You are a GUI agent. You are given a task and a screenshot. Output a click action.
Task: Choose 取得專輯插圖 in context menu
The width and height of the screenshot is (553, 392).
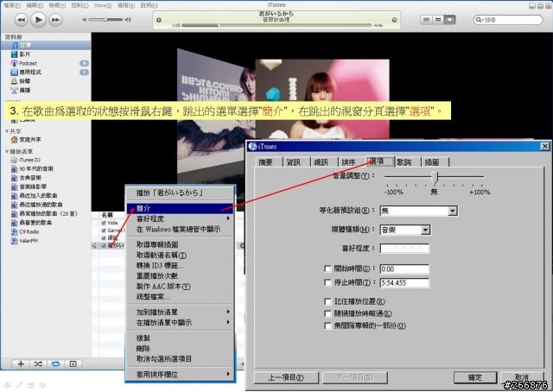coord(180,244)
